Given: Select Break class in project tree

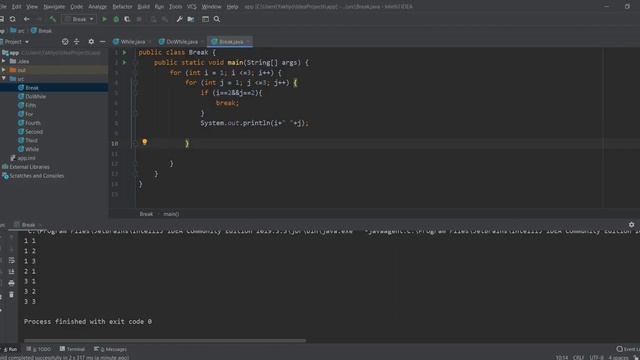Looking at the screenshot, I should click(x=32, y=88).
